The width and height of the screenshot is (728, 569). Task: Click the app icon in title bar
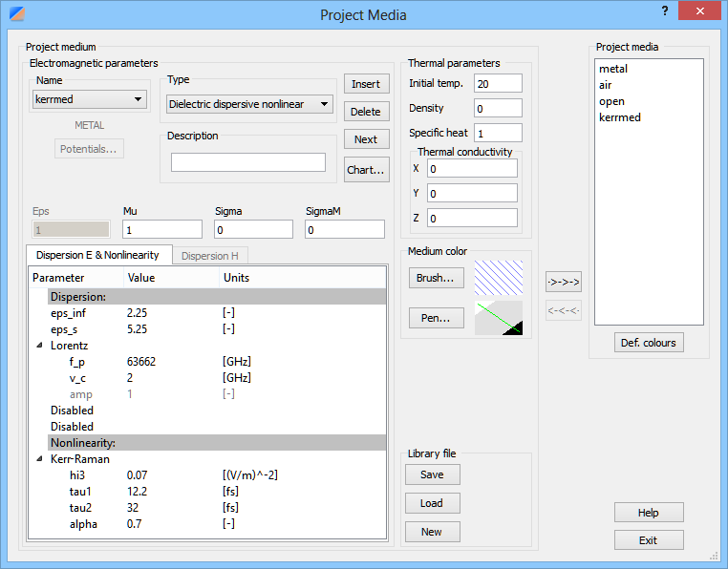(15, 13)
